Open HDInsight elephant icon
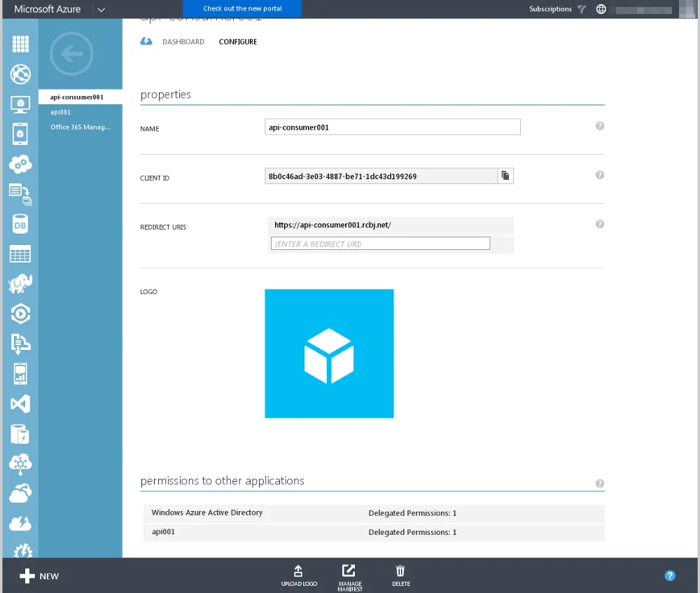The image size is (700, 593). [x=20, y=284]
